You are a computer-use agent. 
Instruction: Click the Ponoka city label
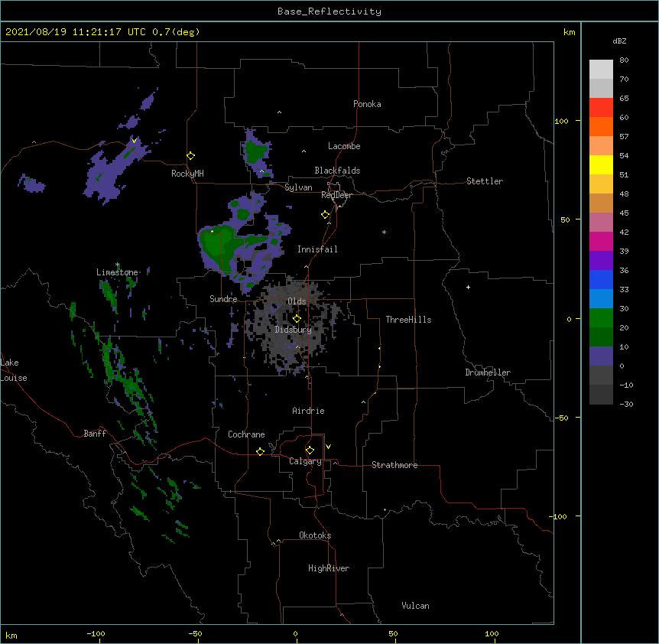(x=367, y=104)
